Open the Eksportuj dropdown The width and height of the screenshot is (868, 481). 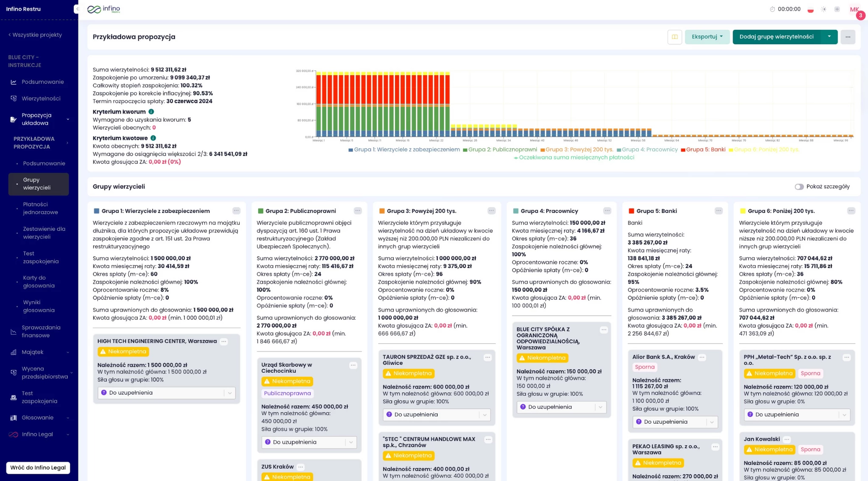pos(707,37)
